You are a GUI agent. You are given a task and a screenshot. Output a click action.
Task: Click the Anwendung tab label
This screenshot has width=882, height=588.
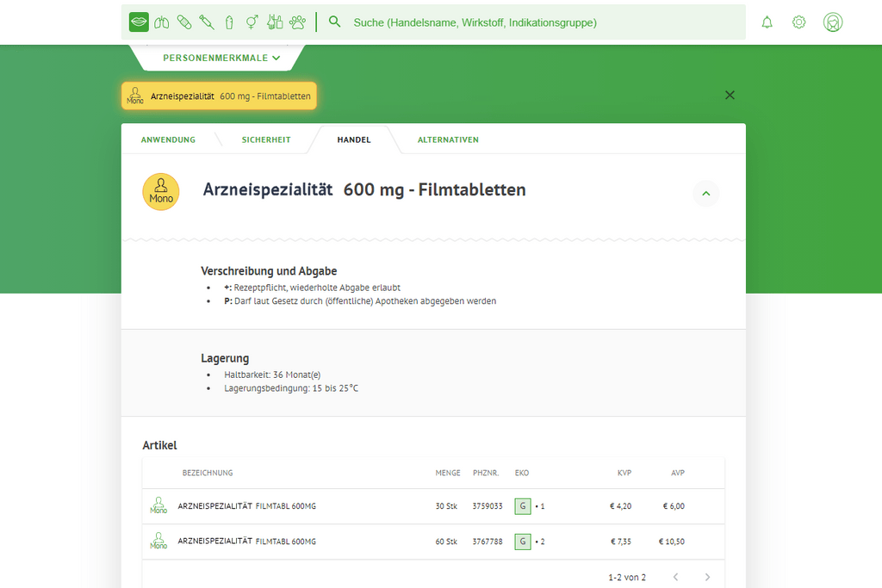[168, 139]
